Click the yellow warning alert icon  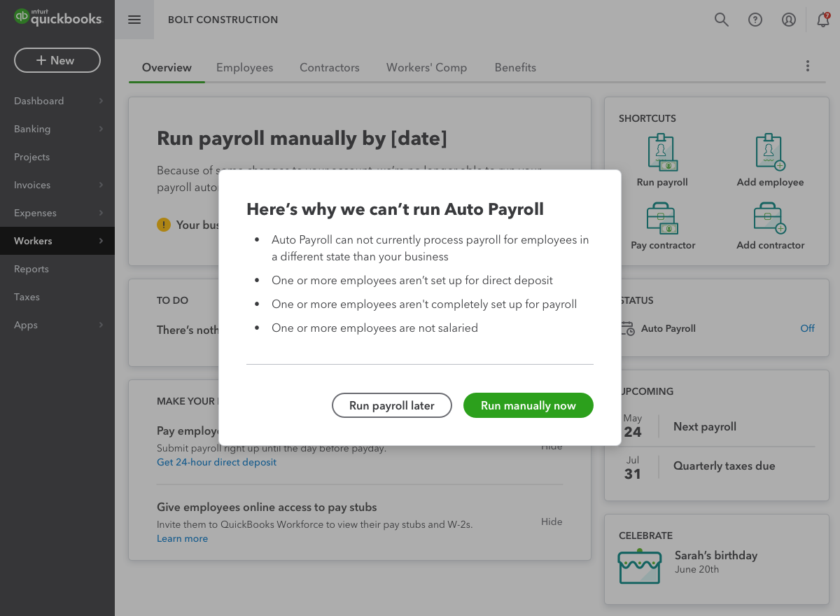point(164,225)
